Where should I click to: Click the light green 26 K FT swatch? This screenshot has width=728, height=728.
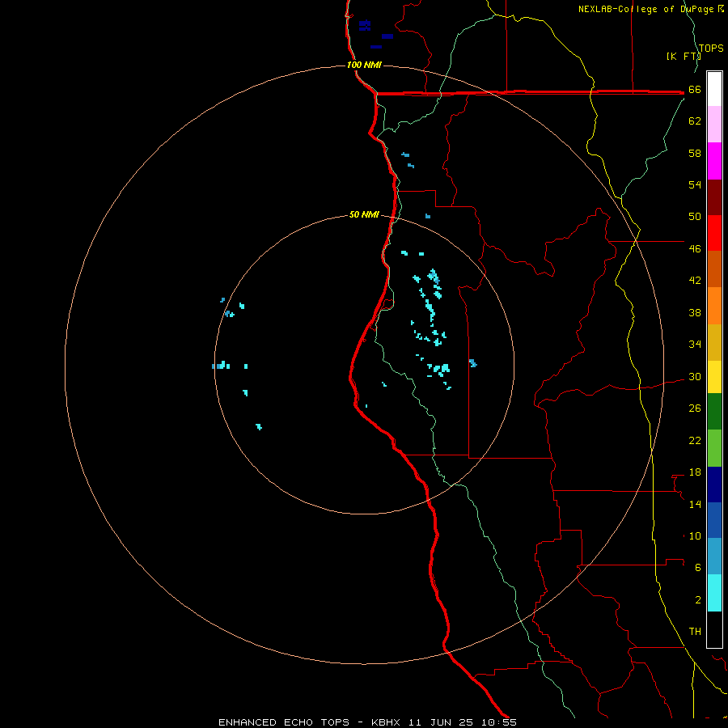714,448
